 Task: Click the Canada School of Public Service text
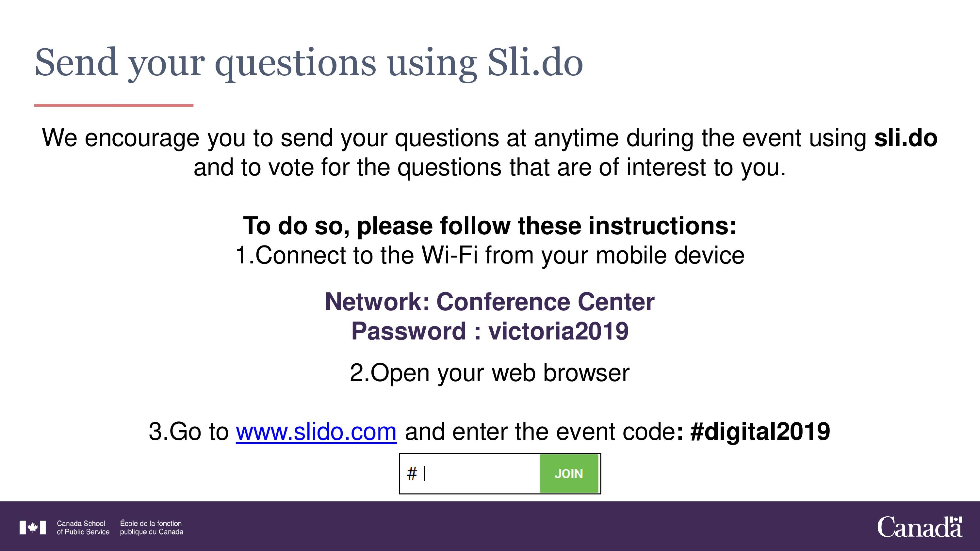pyautogui.click(x=83, y=527)
